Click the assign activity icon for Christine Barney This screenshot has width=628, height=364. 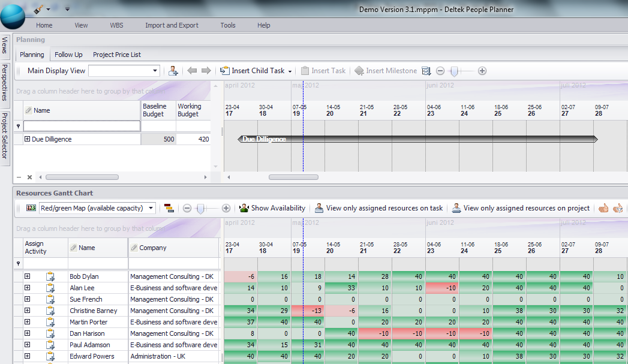click(50, 311)
